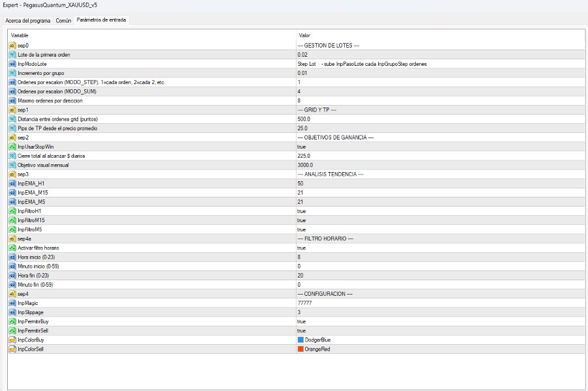Screen dimensions: 588x391
Task: Click the sep0 string type icon
Action: coord(12,46)
